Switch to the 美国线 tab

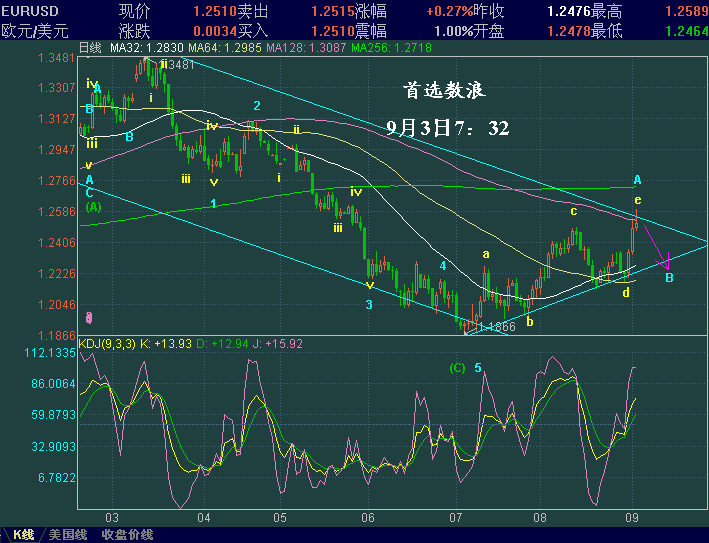pos(68,535)
